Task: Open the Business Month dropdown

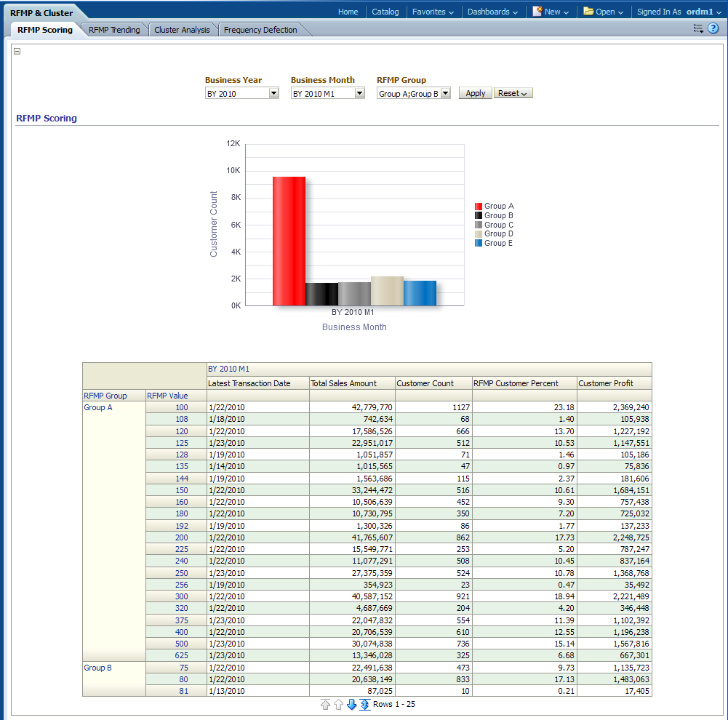Action: tap(359, 93)
